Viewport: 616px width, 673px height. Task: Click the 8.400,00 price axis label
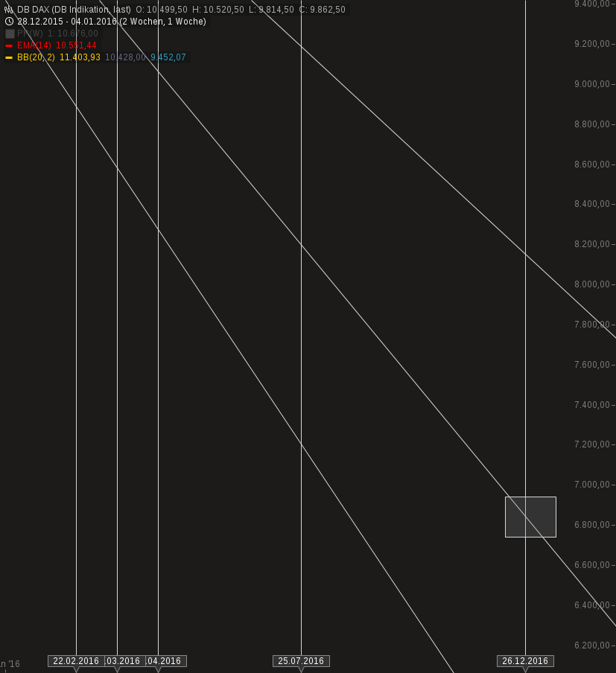(592, 204)
